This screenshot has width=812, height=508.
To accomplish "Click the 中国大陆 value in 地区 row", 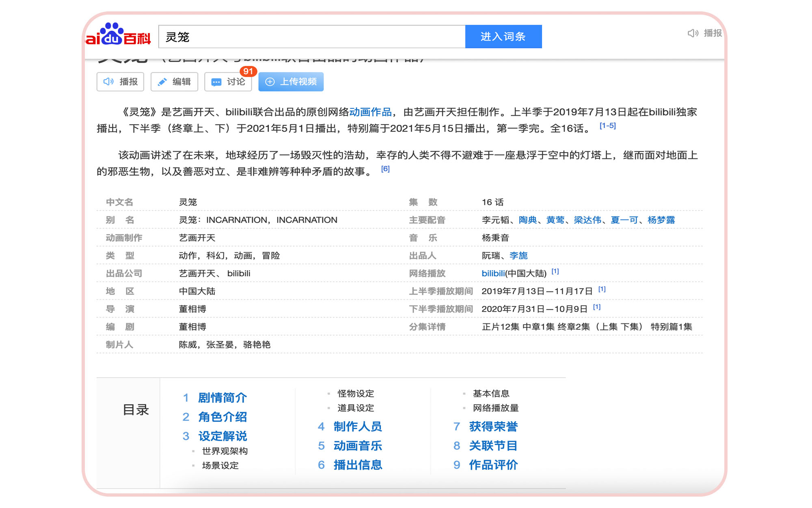I will tap(197, 291).
